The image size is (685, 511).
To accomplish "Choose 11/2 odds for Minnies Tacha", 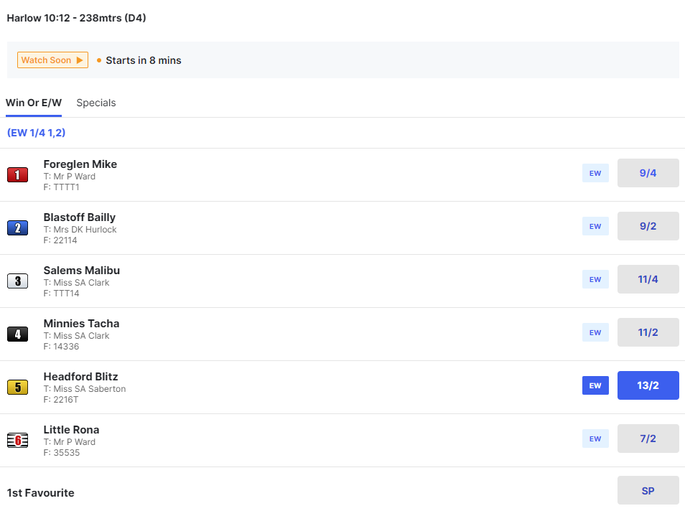I will (648, 332).
